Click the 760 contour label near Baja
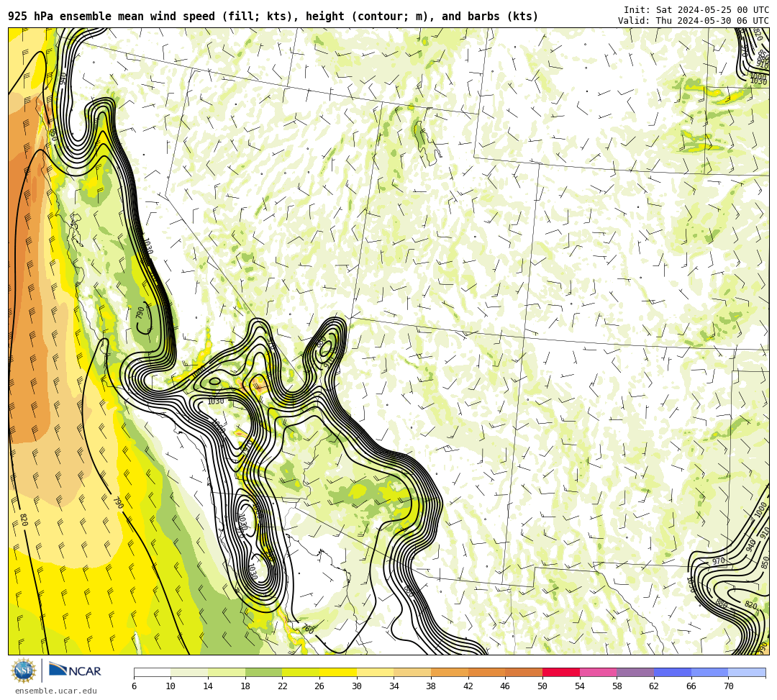 308,629
